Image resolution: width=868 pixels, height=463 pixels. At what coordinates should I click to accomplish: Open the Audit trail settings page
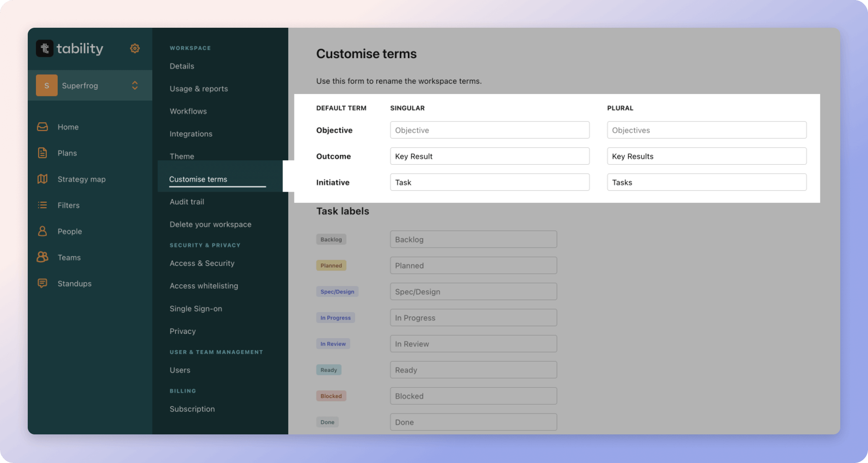pos(187,202)
